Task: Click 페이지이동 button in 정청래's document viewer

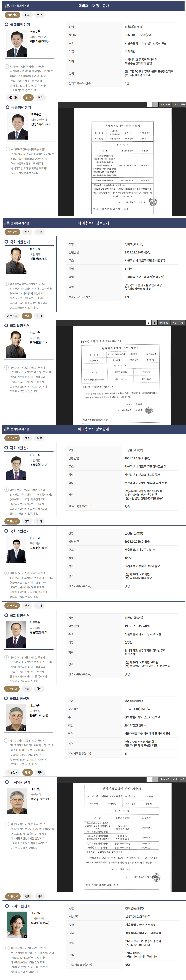Action: [165, 104]
